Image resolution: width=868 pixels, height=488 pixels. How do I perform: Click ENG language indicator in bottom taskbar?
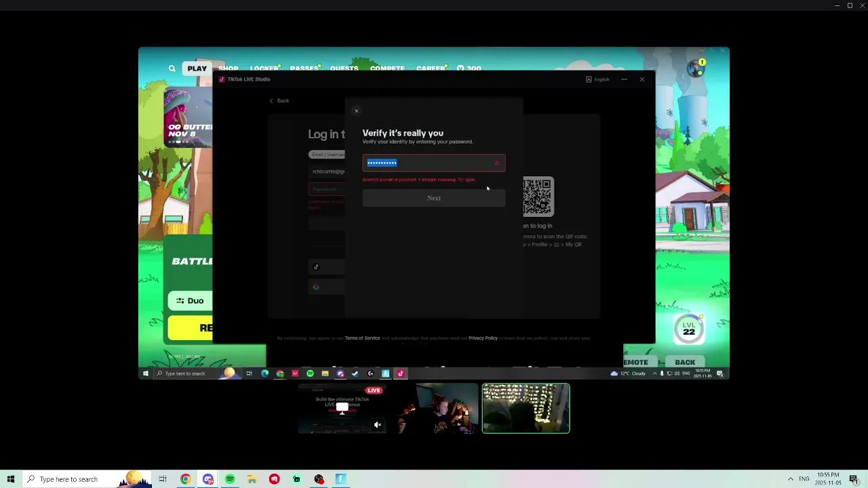click(804, 479)
